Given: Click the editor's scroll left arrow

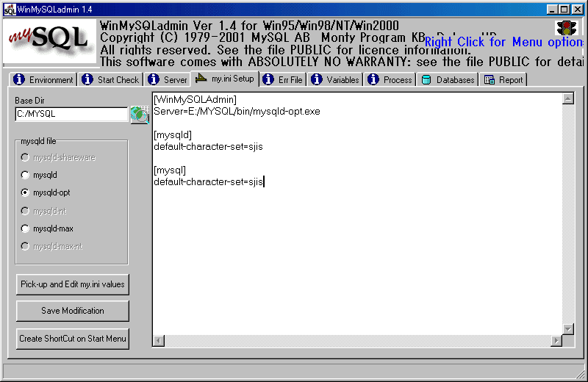Looking at the screenshot, I should click(x=159, y=341).
